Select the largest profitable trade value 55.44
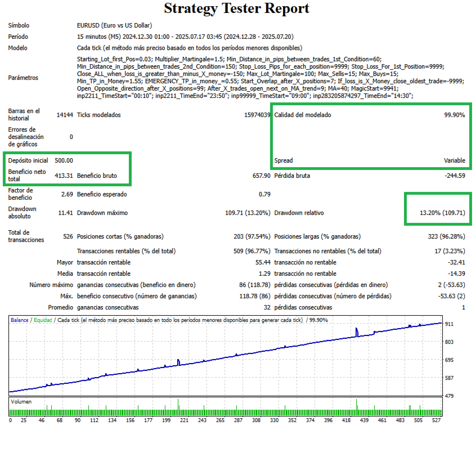The width and height of the screenshot is (476, 457). [x=263, y=262]
